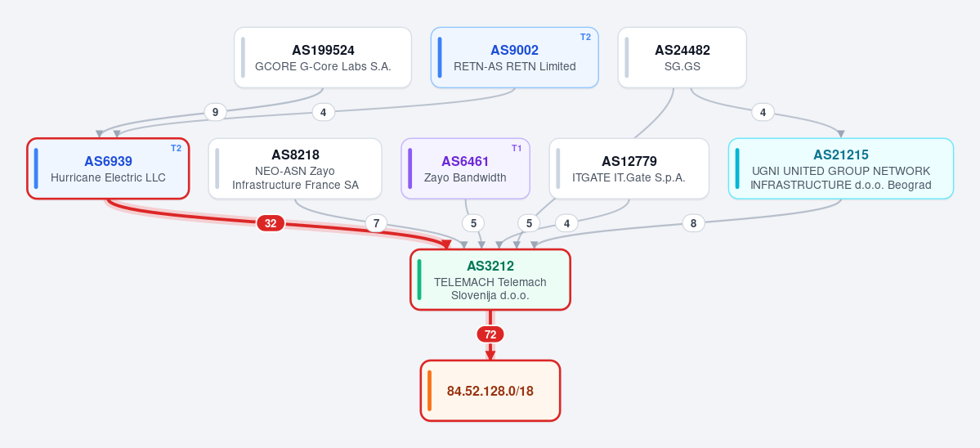The height and width of the screenshot is (448, 980).
Task: Click the red 32 edge label
Action: [271, 223]
